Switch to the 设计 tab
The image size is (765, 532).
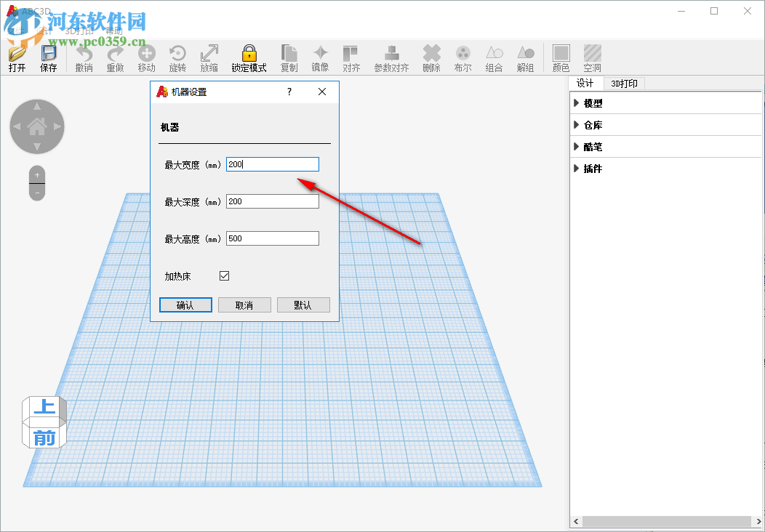585,84
